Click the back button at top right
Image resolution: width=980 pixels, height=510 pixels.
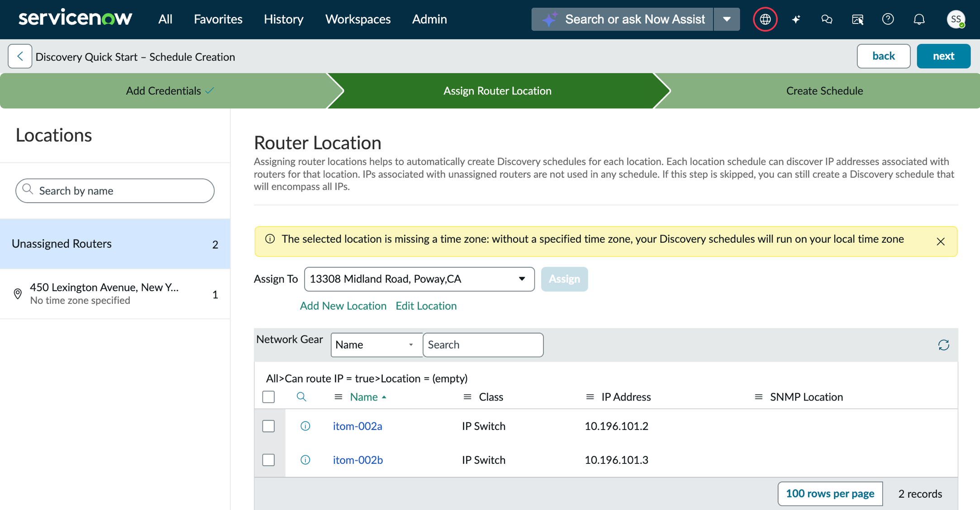tap(883, 56)
